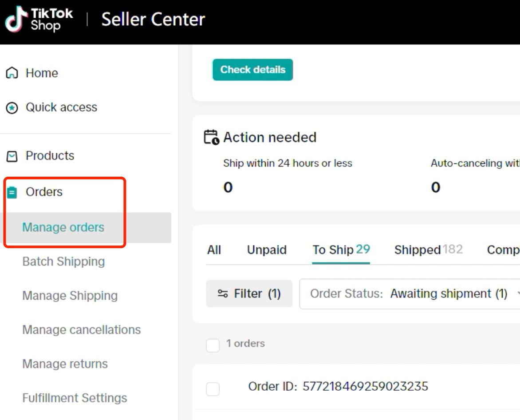Screen dimensions: 520x420
Task: Click the TikTok Shop logo
Action: 39,19
